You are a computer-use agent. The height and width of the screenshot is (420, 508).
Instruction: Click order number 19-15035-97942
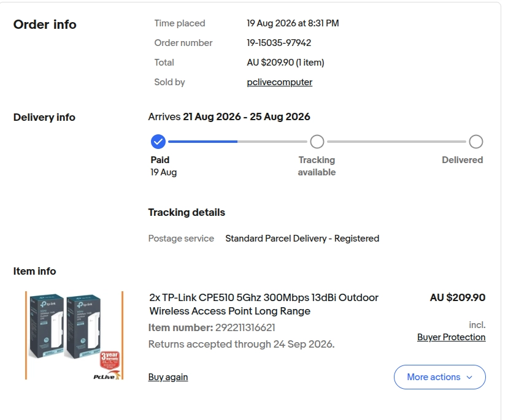(279, 43)
